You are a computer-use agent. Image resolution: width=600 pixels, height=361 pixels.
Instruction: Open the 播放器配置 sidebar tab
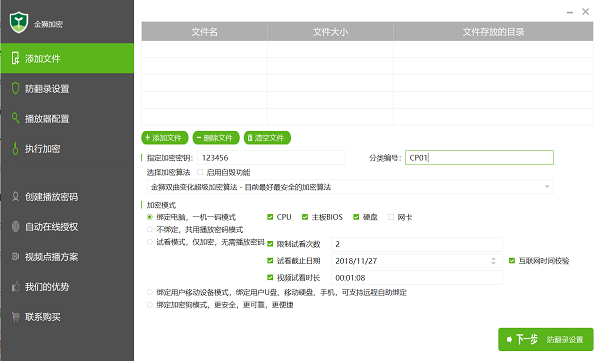click(x=67, y=118)
